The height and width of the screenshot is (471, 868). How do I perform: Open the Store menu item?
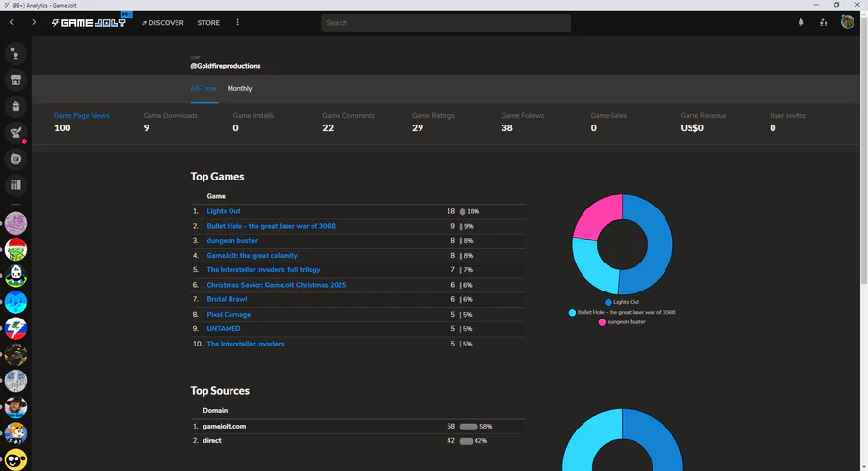point(208,23)
